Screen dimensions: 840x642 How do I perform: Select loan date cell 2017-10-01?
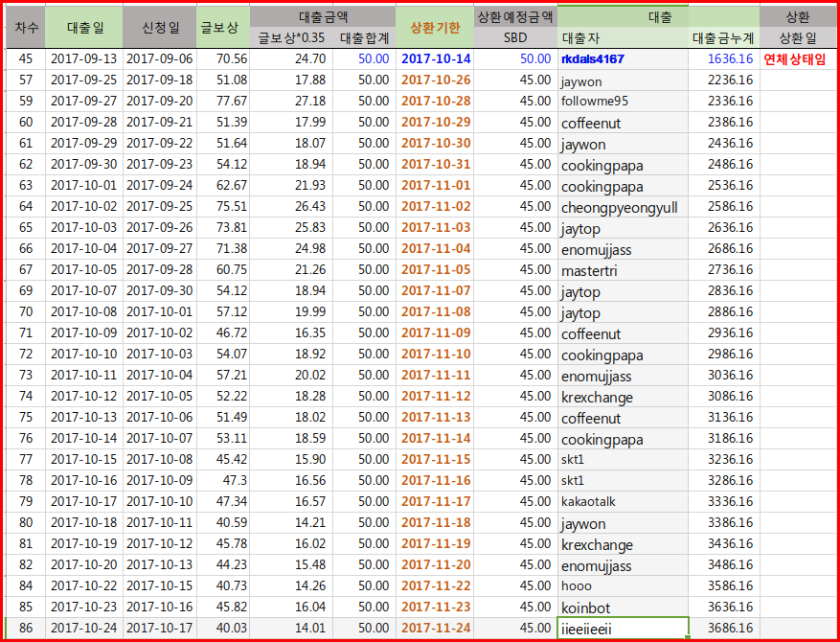coord(84,186)
